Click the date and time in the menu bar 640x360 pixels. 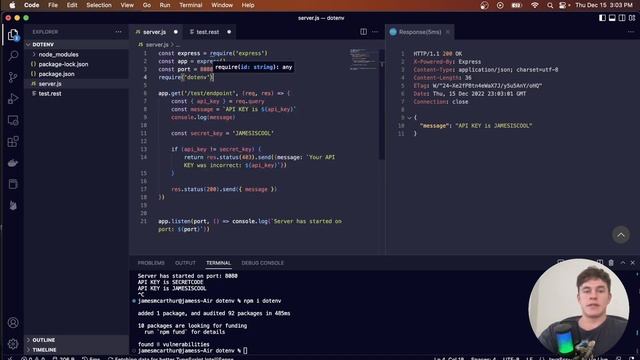pos(604,5)
